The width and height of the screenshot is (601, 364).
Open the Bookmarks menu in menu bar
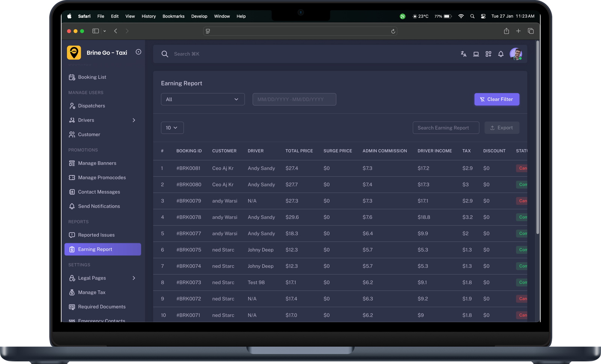[x=174, y=16]
